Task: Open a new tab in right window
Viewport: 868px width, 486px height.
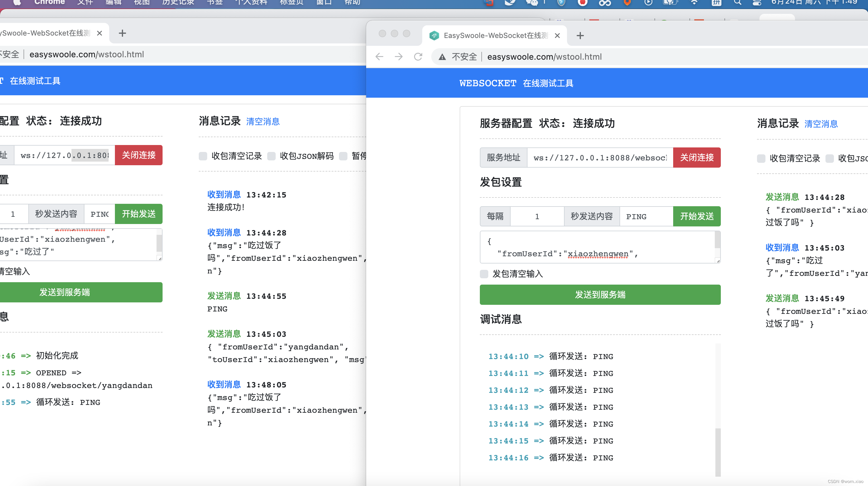Action: click(580, 36)
